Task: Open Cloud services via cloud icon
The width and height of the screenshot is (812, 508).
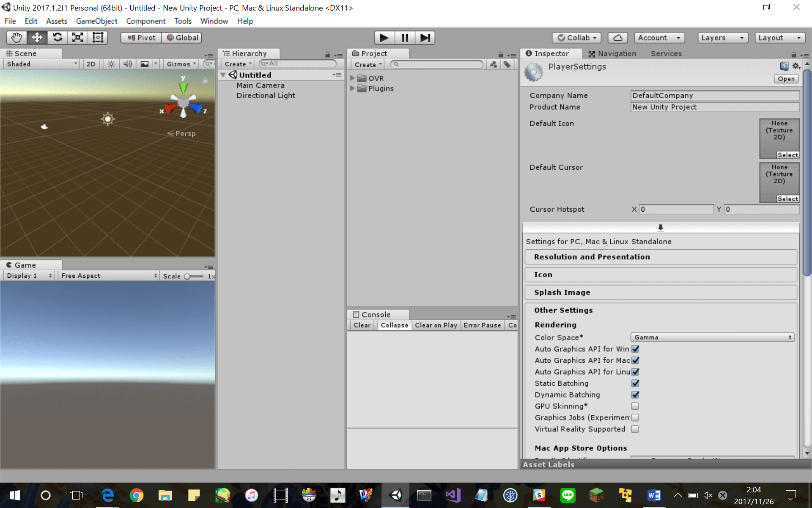Action: pos(617,38)
